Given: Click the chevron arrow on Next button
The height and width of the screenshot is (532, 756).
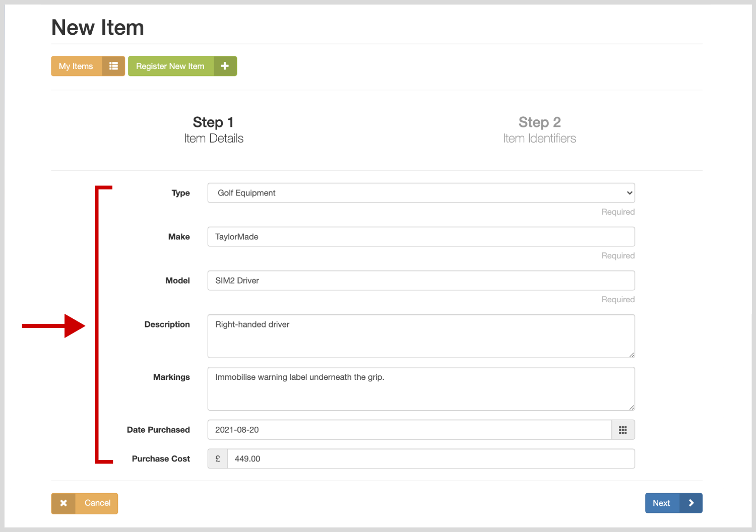Looking at the screenshot, I should tap(691, 503).
